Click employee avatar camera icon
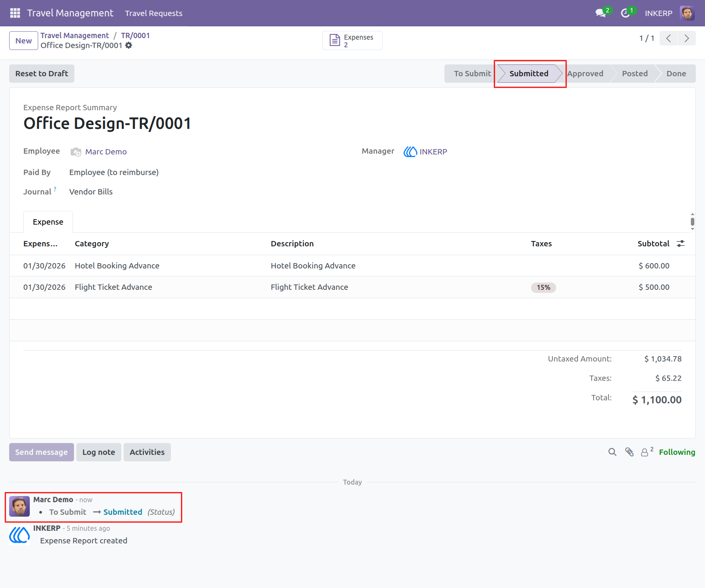This screenshot has height=588, width=705. click(x=76, y=152)
